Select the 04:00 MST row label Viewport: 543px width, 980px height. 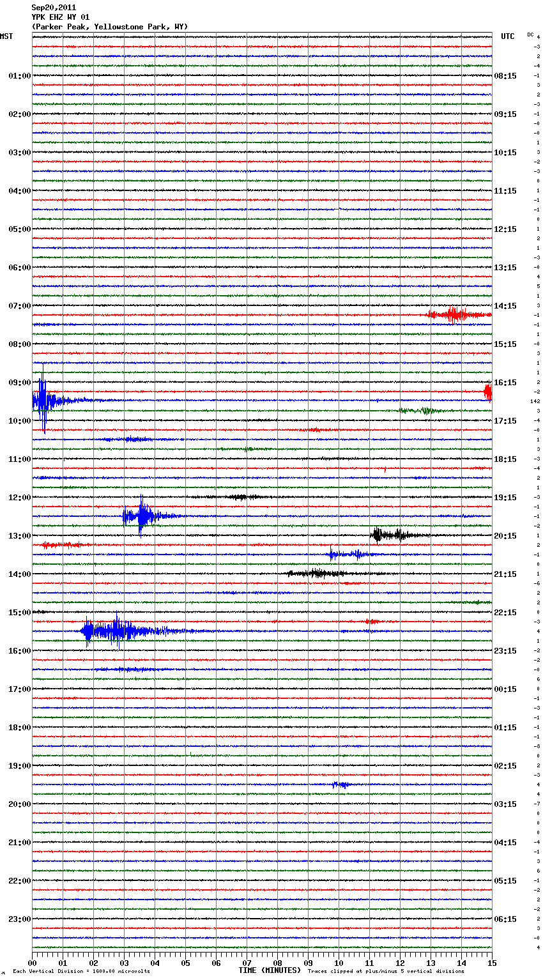click(x=20, y=191)
